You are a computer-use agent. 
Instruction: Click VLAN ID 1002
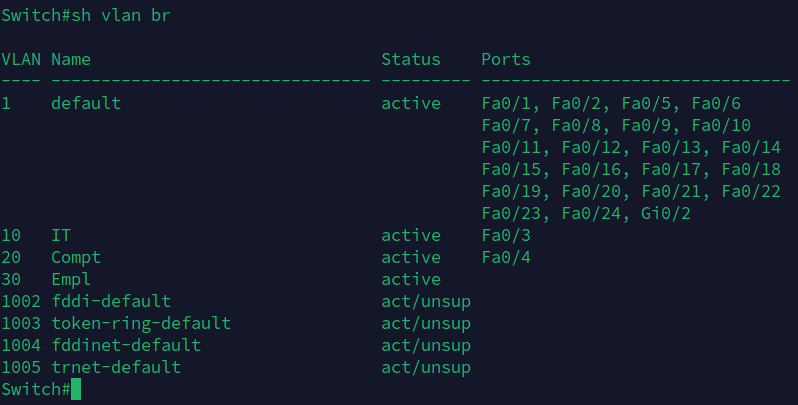(21, 301)
